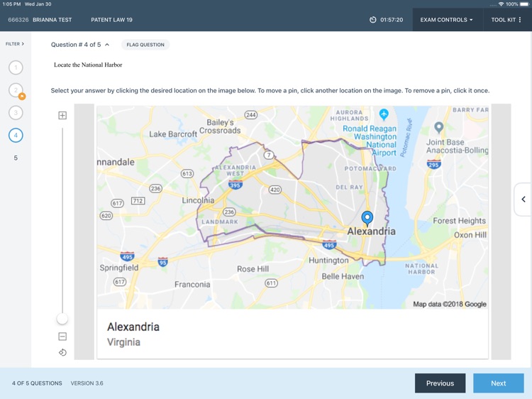
Task: Go to question 5 in sidebar
Action: (x=16, y=158)
